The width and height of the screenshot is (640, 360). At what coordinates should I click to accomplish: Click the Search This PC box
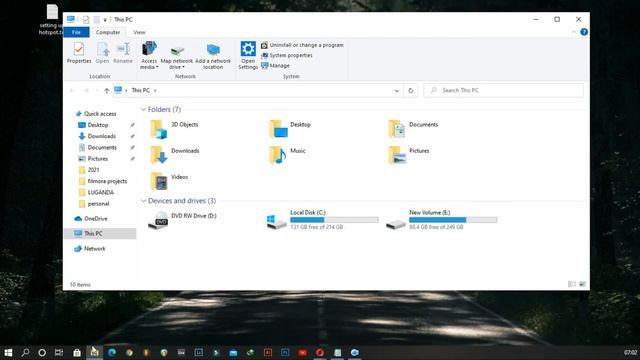tap(504, 90)
